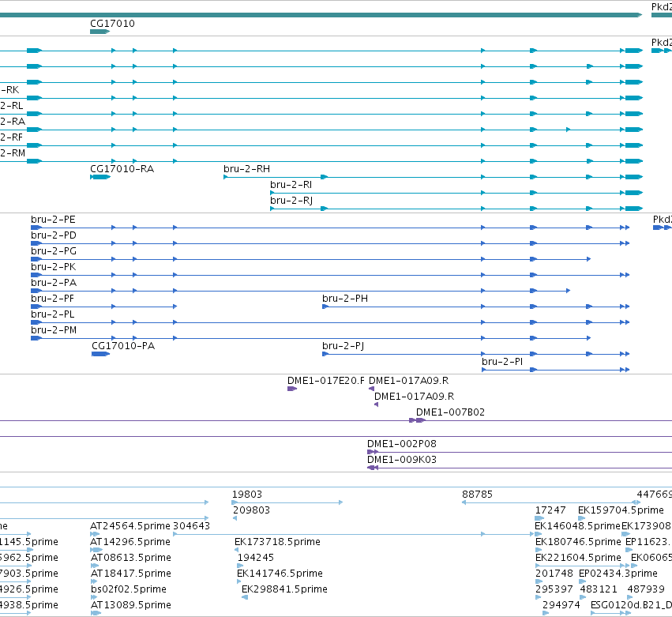Click AT24564.5prime EST label
The width and height of the screenshot is (672, 617).
pos(130,526)
